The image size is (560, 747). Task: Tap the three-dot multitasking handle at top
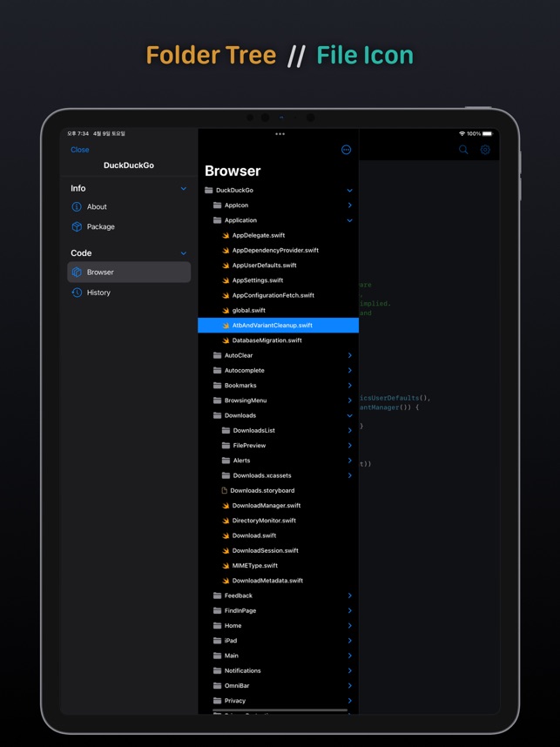pyautogui.click(x=280, y=134)
